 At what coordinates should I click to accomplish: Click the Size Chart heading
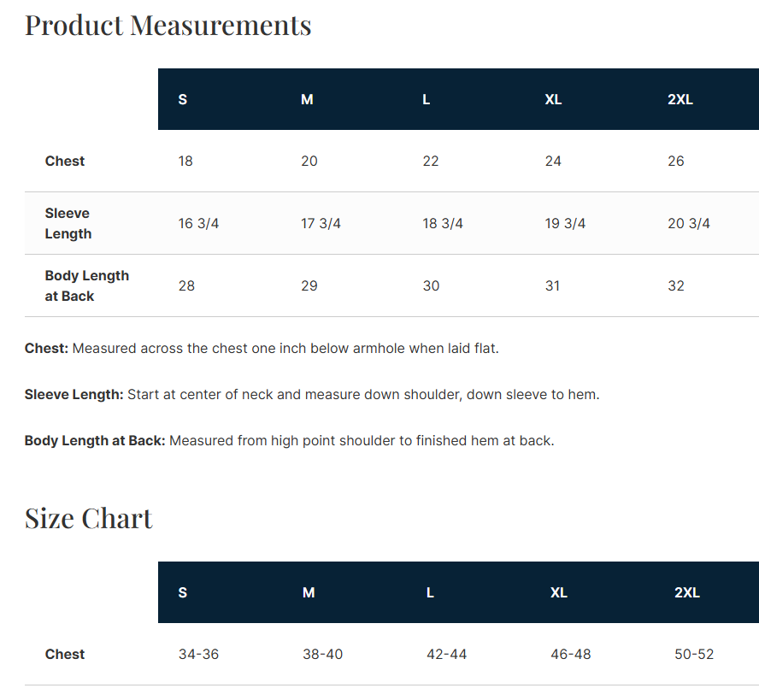tap(88, 519)
